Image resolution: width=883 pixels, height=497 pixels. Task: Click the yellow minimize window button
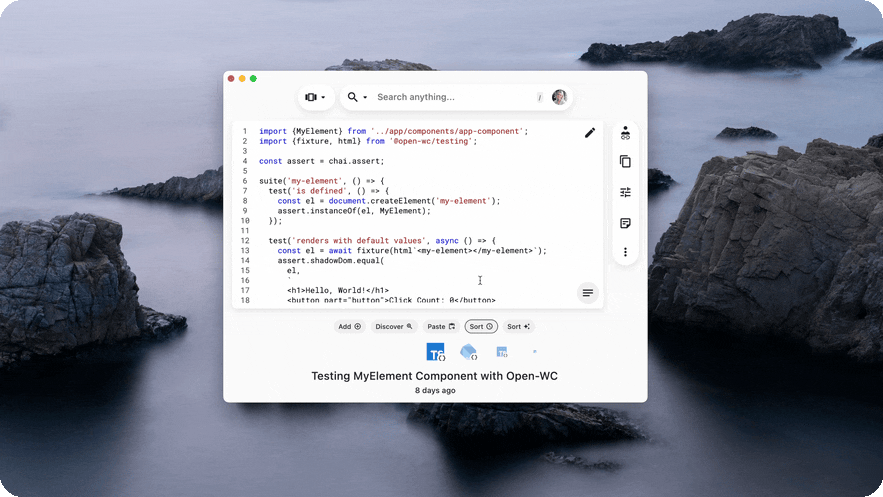point(242,79)
